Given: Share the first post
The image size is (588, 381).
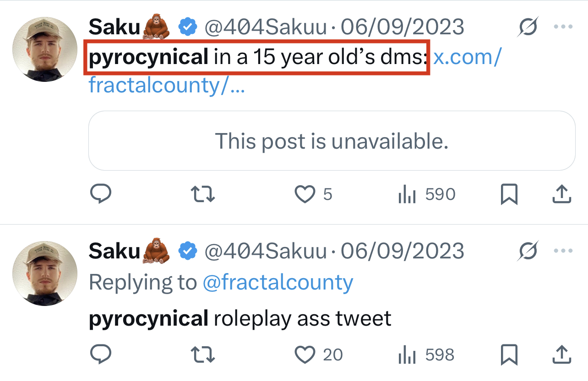Looking at the screenshot, I should (x=561, y=194).
